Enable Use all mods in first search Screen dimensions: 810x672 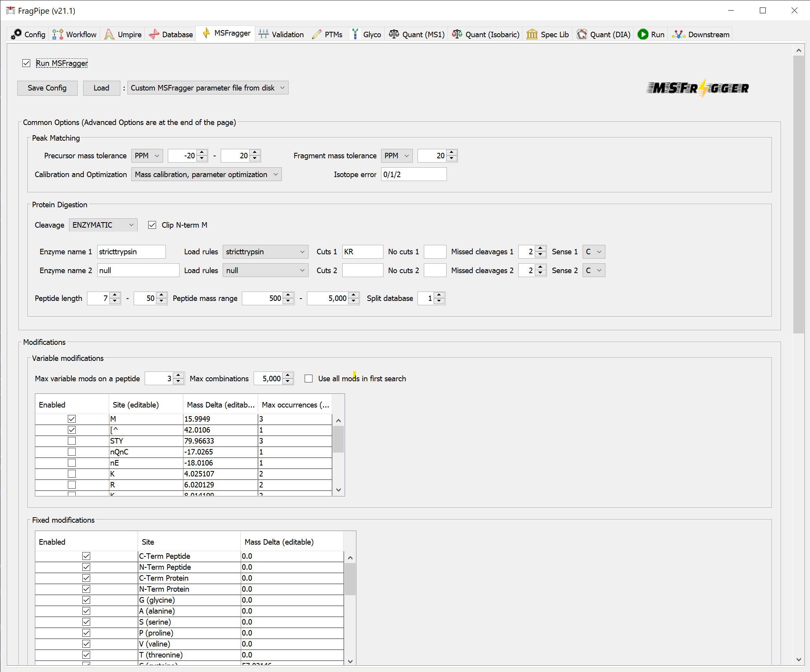309,379
